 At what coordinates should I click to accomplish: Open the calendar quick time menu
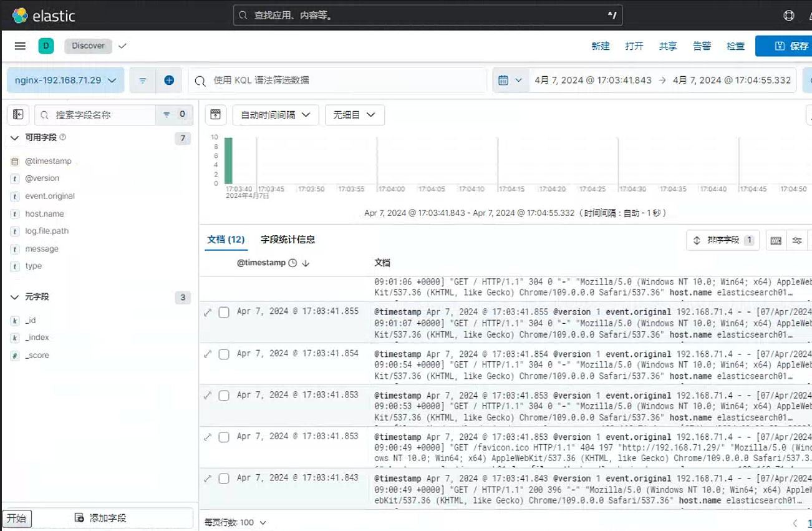coord(510,80)
